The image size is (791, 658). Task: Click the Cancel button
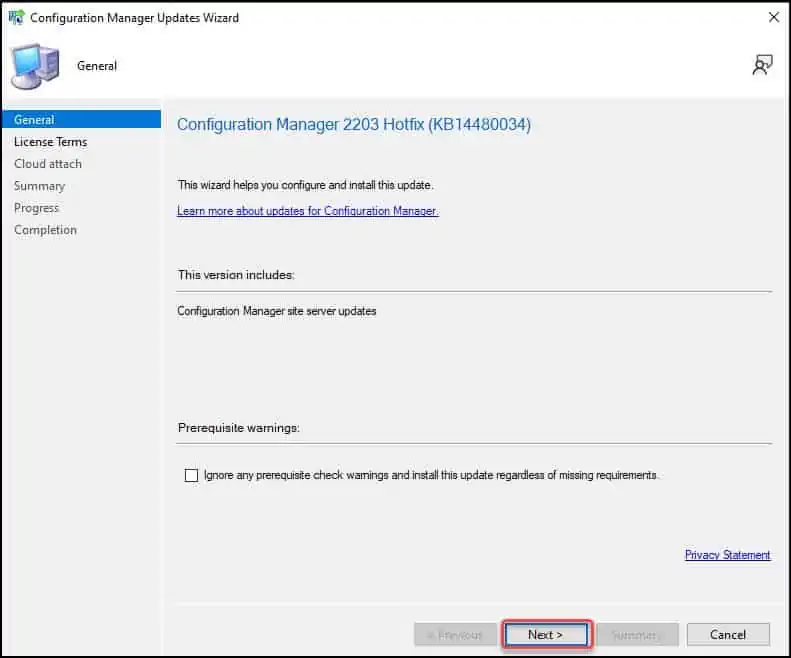728,634
